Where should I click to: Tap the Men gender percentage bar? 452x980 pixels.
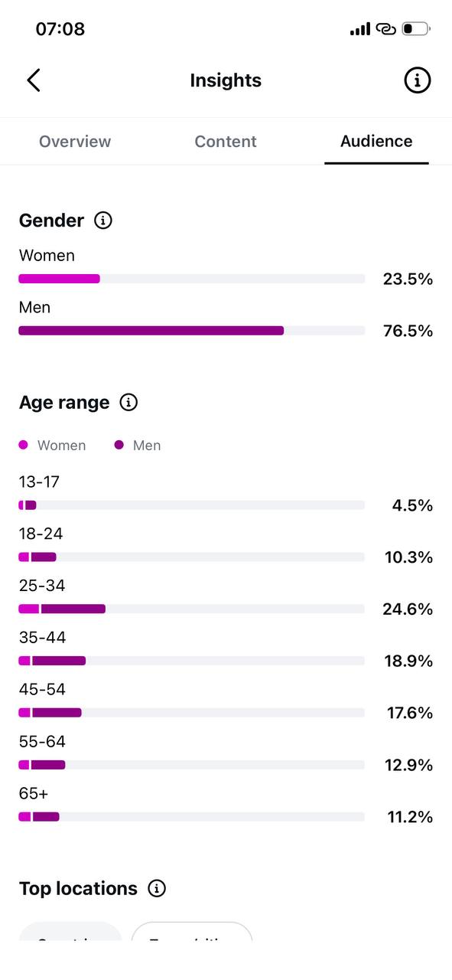pos(191,331)
